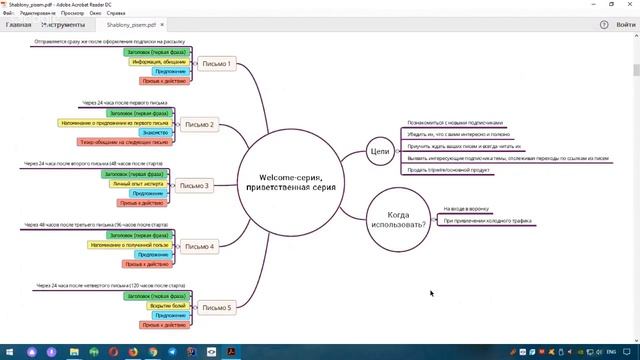Click the blue Предложение box of Письмо 4
Viewport: 640px width, 360px height.
(153, 255)
